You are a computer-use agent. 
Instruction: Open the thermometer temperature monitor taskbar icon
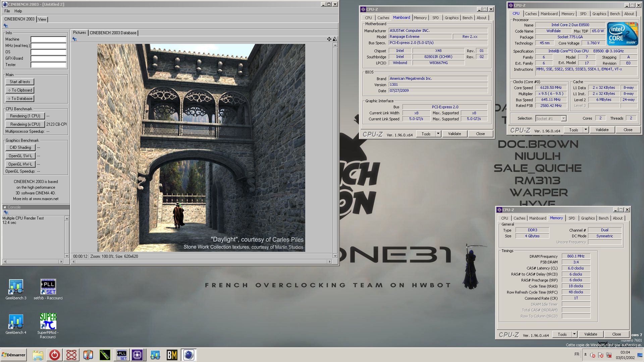click(x=88, y=355)
